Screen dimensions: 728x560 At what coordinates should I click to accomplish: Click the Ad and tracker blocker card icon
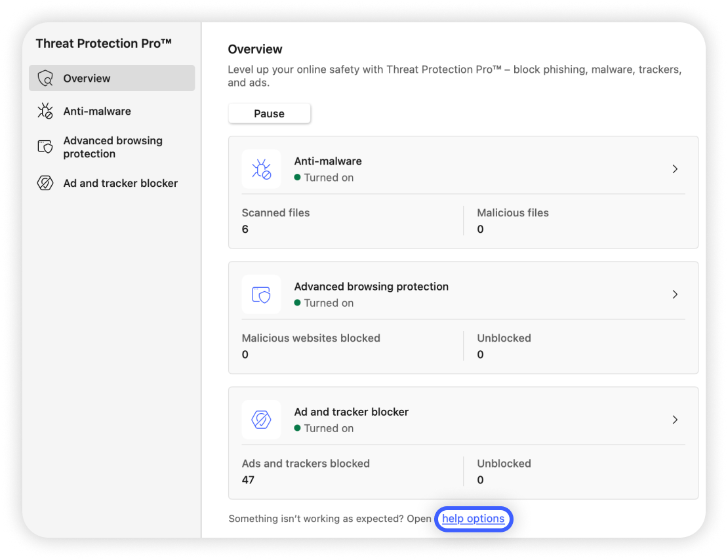261,420
